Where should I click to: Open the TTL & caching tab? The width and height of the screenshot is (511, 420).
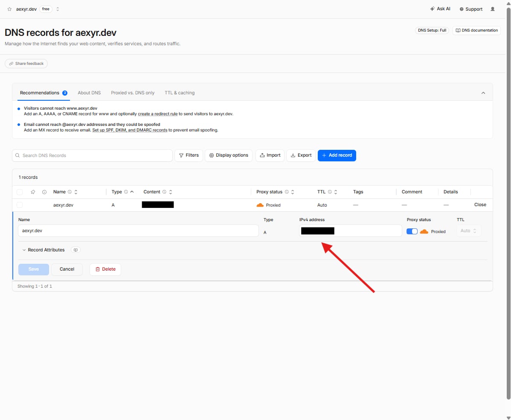(180, 93)
